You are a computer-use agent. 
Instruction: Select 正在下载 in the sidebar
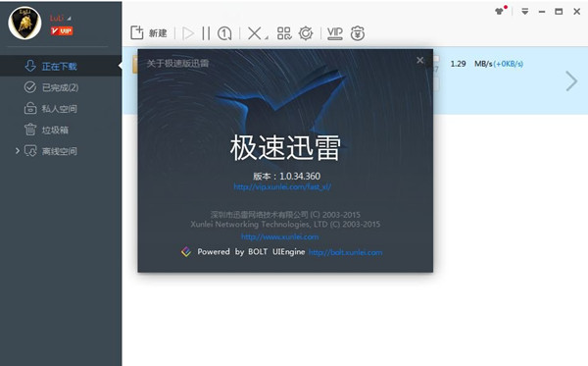[x=61, y=66]
